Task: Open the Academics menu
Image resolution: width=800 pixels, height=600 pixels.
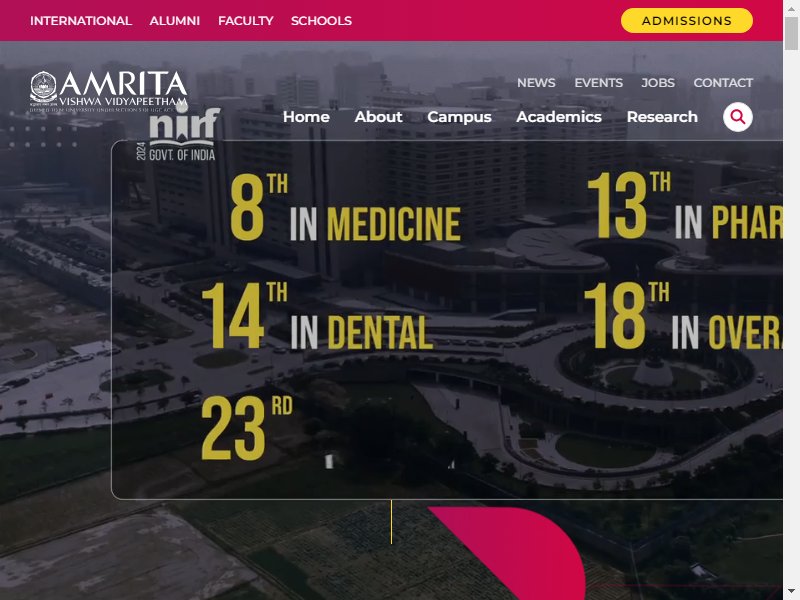Action: pos(559,117)
